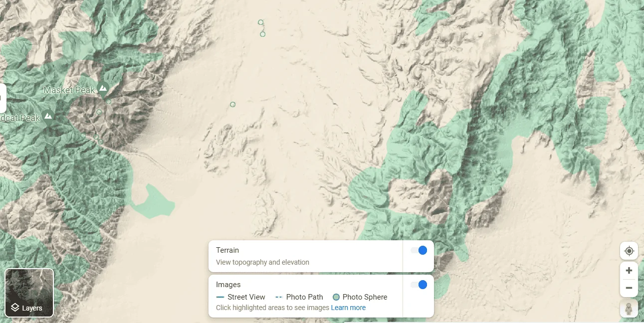Image resolution: width=644 pixels, height=323 pixels.
Task: Click the 'Street View' legend label
Action: (246, 297)
